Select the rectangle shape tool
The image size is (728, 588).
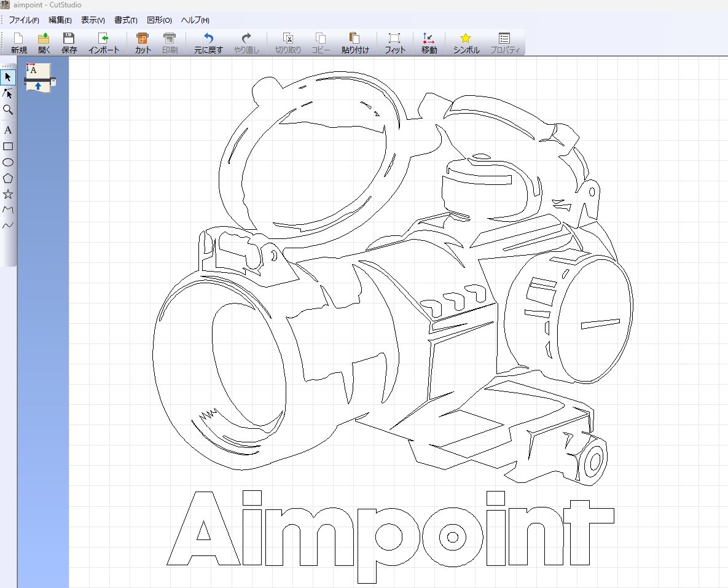pos(8,146)
